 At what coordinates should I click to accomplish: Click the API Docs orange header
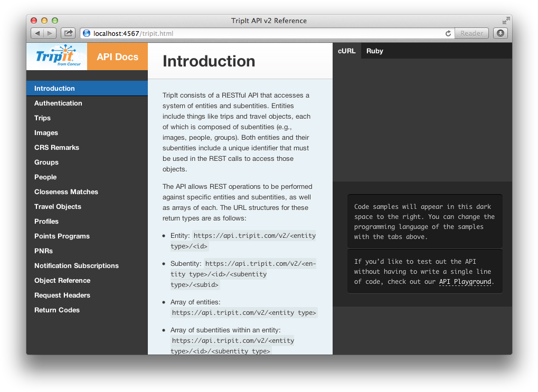tap(117, 56)
